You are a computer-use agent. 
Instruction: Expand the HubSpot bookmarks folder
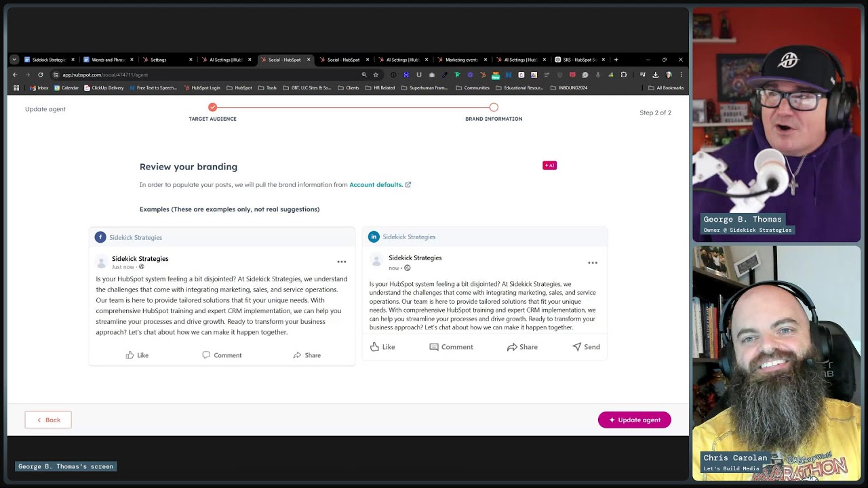[x=239, y=87]
